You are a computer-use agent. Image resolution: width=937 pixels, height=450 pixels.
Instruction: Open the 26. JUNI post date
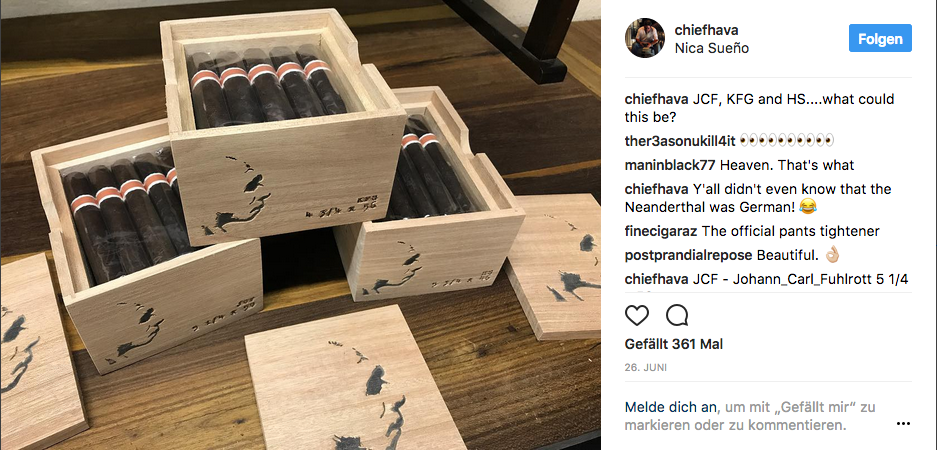coord(646,368)
